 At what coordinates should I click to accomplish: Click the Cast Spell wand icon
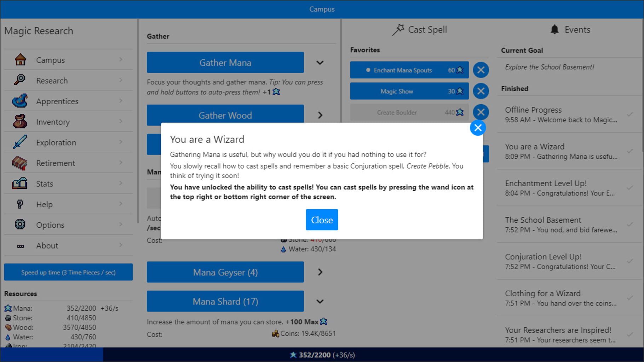[x=398, y=30]
